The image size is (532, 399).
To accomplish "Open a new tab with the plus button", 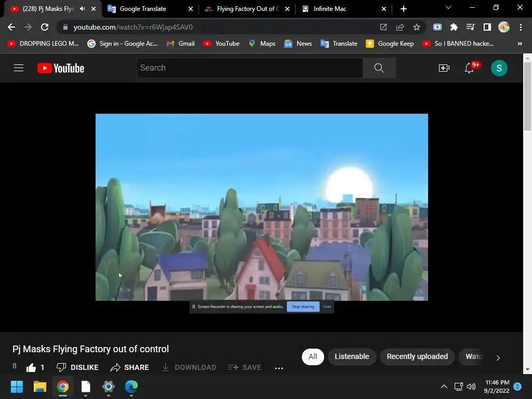I will (403, 9).
